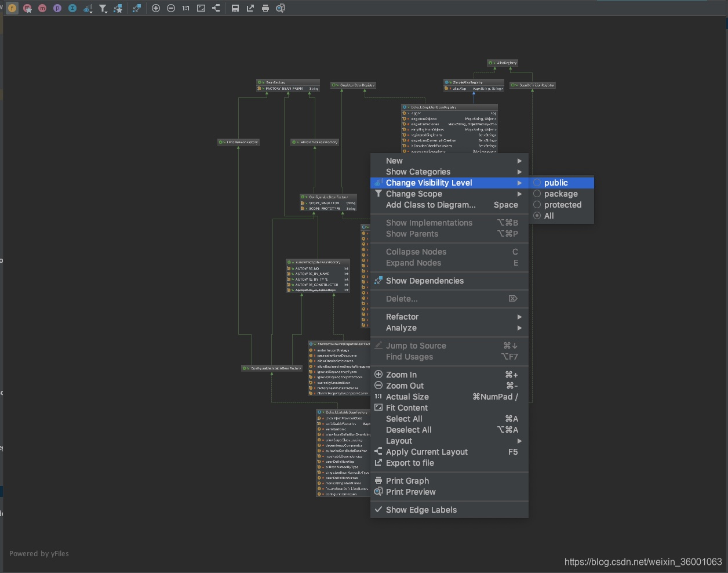This screenshot has height=573, width=728.
Task: Select the public visibility radio option
Action: 561,183
